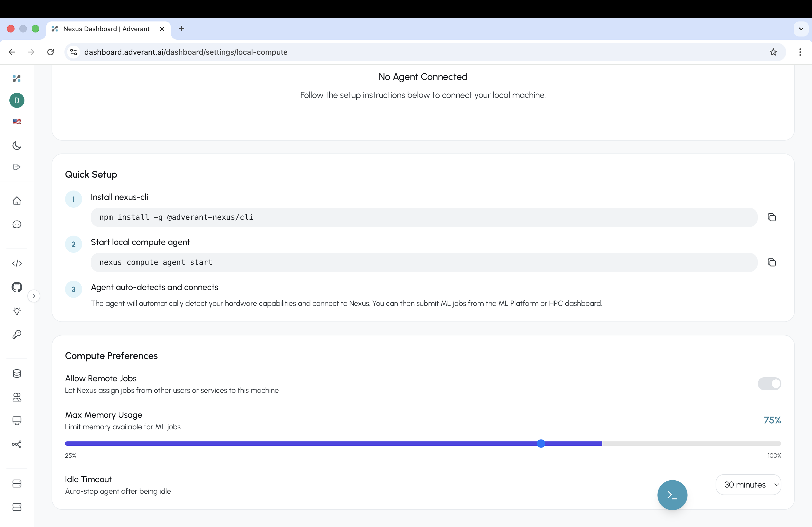Open the home icon in the sidebar
Screen dimensions: 812x527
point(16,201)
